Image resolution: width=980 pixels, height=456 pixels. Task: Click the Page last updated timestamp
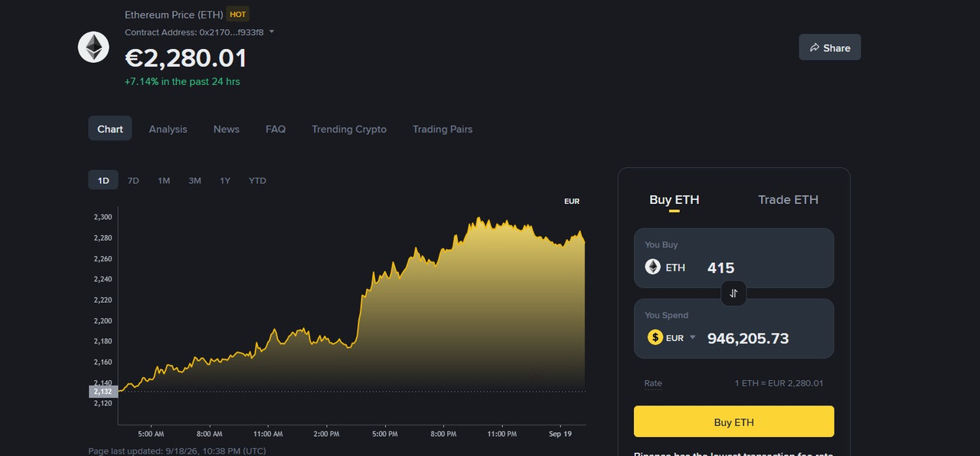pyautogui.click(x=177, y=451)
